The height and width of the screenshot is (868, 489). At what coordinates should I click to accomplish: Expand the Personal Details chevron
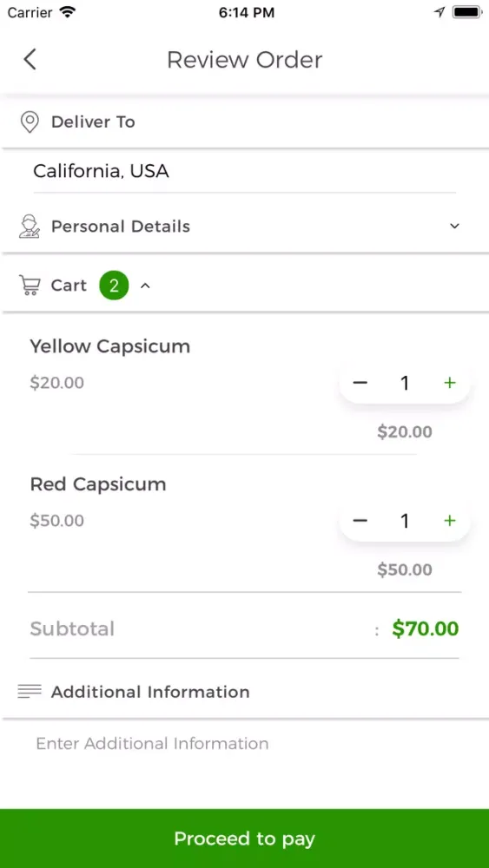point(454,226)
